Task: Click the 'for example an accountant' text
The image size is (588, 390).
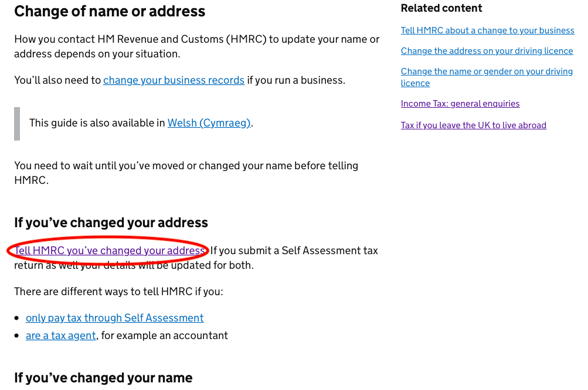Action: click(165, 336)
